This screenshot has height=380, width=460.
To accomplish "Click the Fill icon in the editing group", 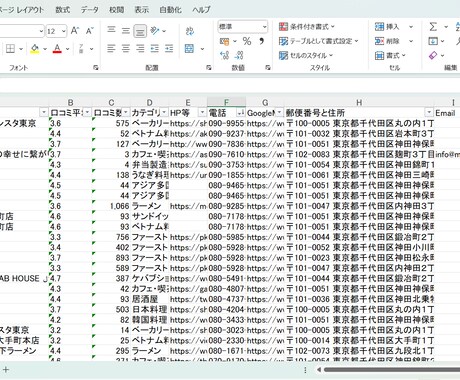I will click(x=433, y=41).
